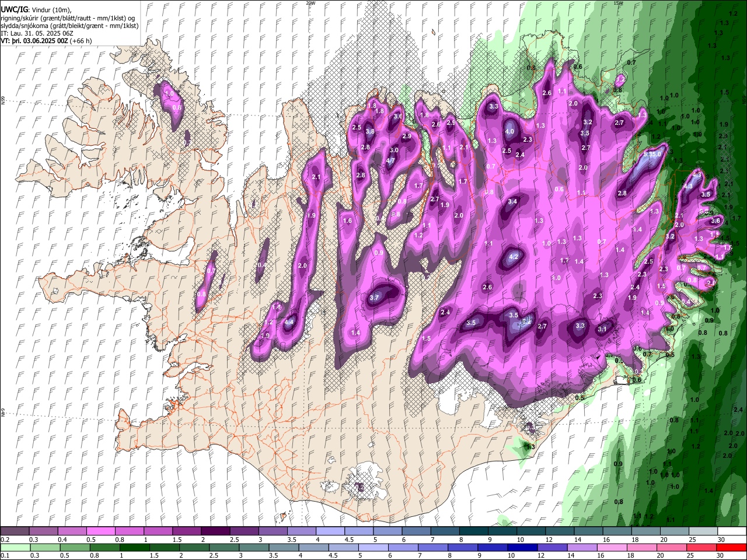
Task: Click the 4.0 snowfall value on the map
Action: [x=509, y=131]
